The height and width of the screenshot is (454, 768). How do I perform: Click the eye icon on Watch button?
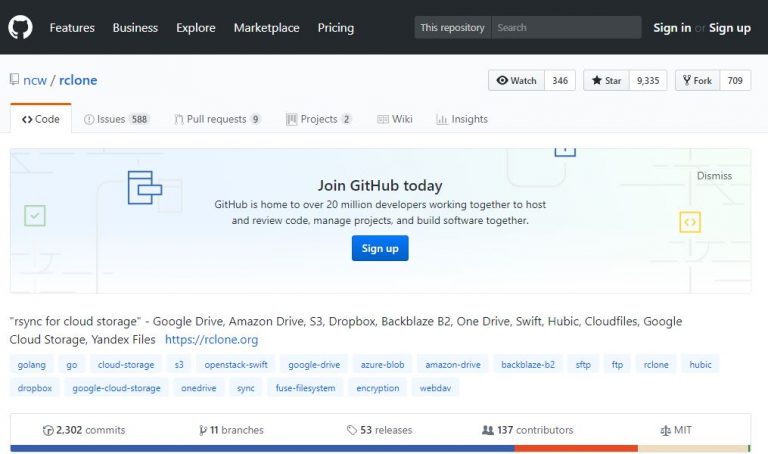point(502,80)
